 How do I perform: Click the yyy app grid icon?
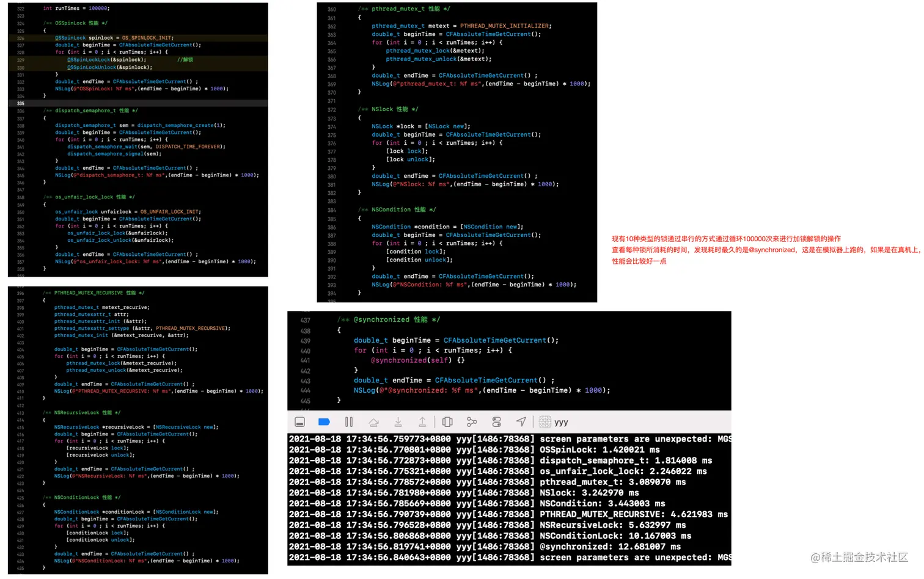(x=545, y=422)
